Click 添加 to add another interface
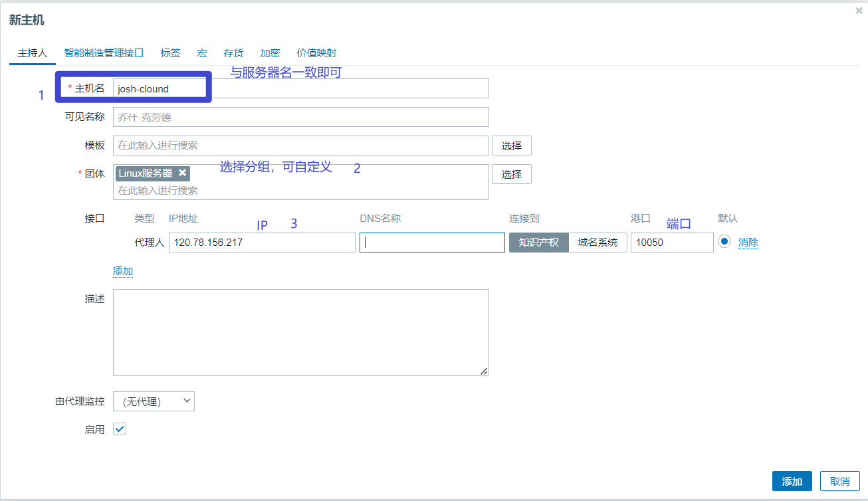868x501 pixels. coord(122,270)
